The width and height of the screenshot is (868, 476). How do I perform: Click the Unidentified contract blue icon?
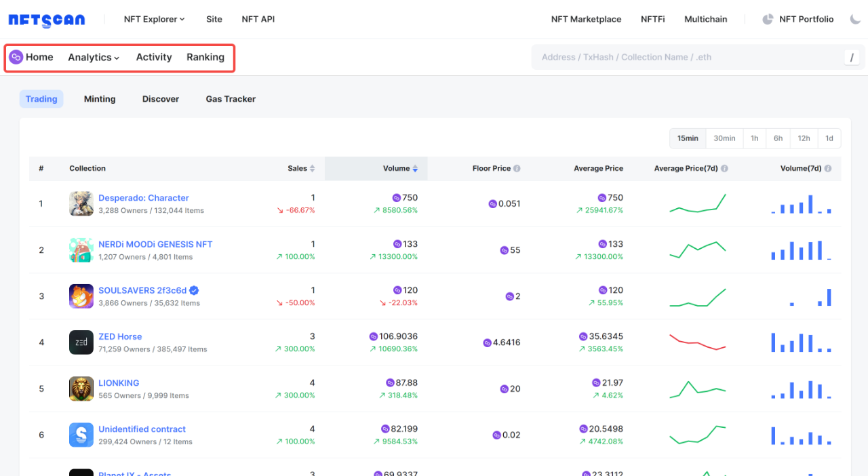81,435
